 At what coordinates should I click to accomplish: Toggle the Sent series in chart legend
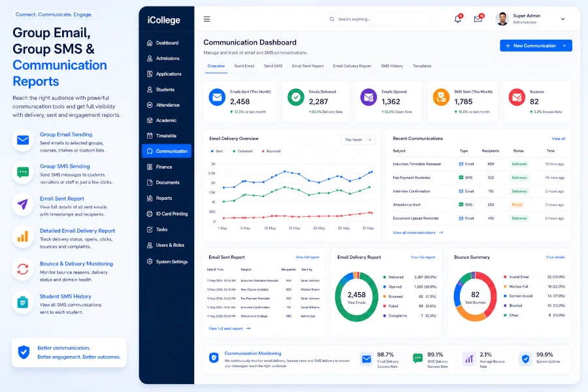pyautogui.click(x=217, y=151)
